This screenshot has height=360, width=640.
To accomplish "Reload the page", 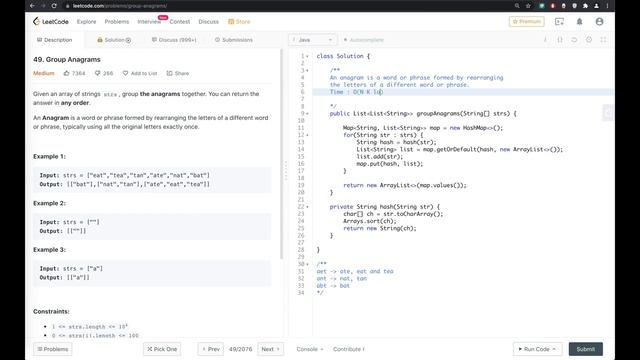I will pos(54,6).
